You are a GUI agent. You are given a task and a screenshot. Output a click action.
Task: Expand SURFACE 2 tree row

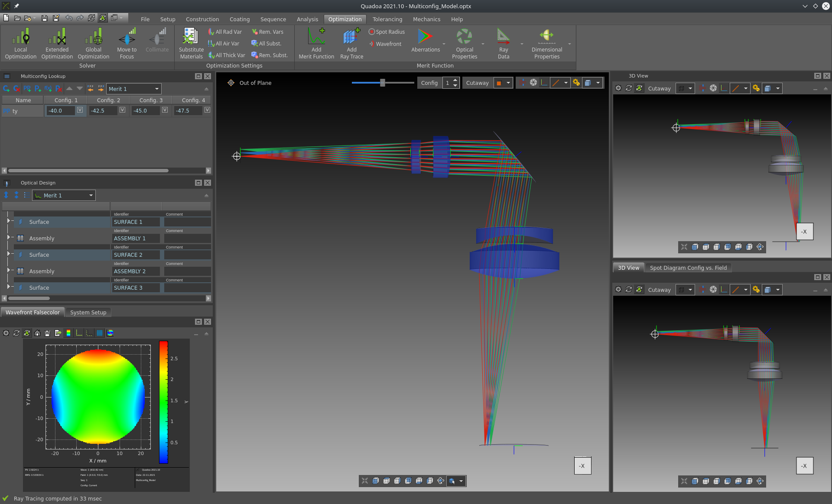tap(8, 254)
